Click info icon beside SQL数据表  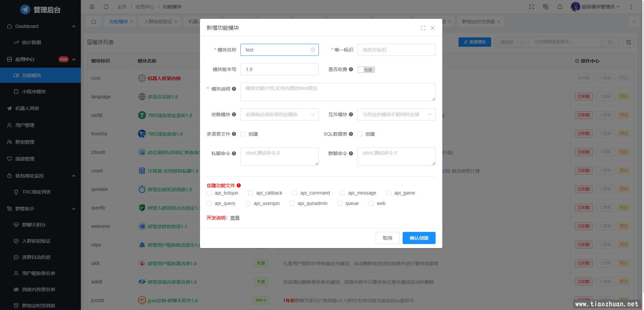point(351,134)
